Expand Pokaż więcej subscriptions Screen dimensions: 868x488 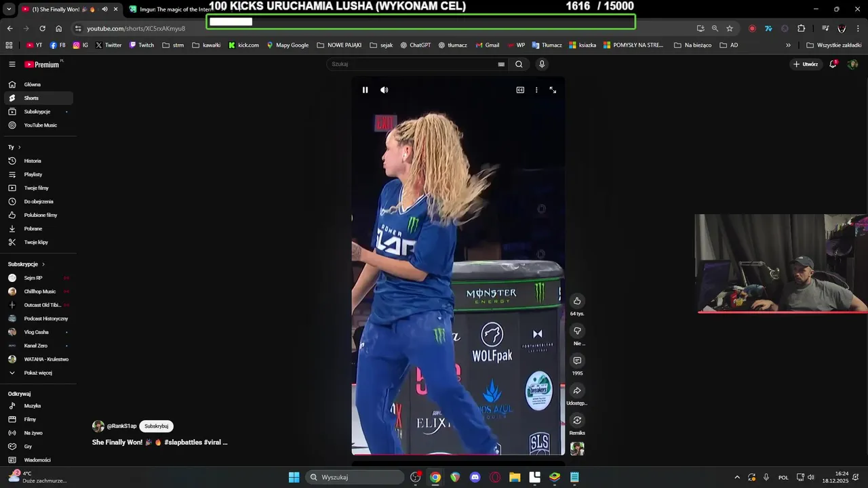(38, 373)
